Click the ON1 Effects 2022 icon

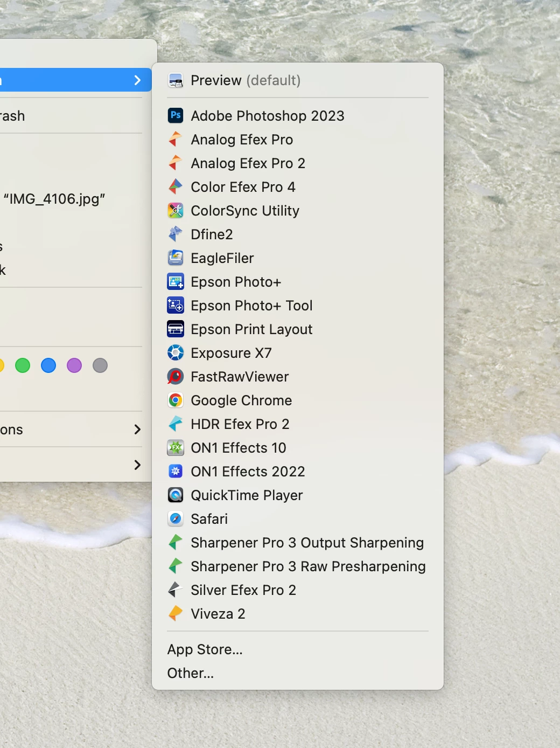tap(176, 471)
